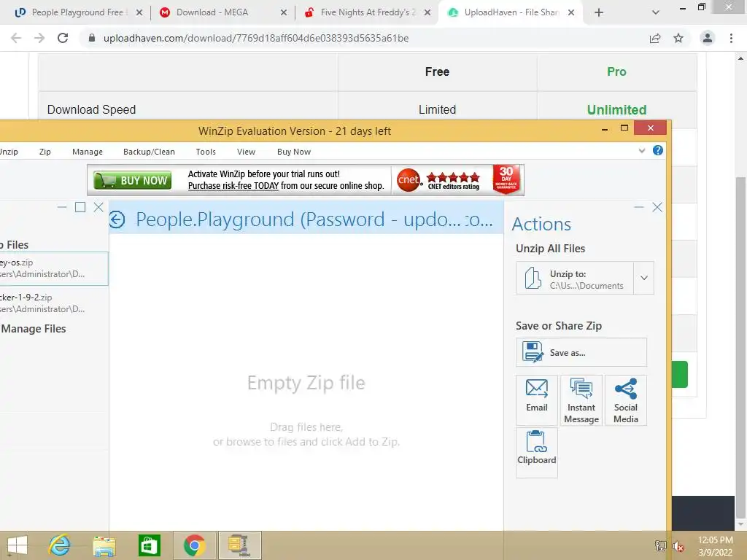This screenshot has height=560, width=747.
Task: Open Chrome profile avatar
Action: [708, 38]
